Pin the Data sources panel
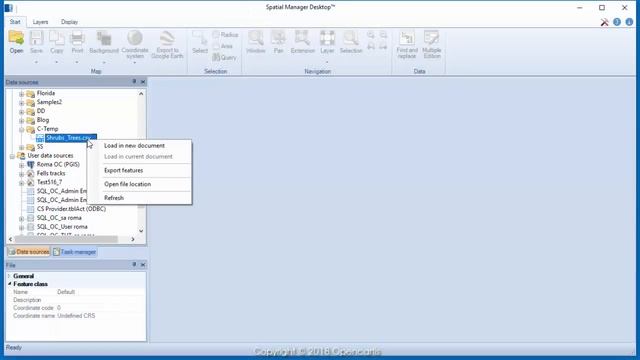The height and width of the screenshot is (360, 640). coord(134,82)
